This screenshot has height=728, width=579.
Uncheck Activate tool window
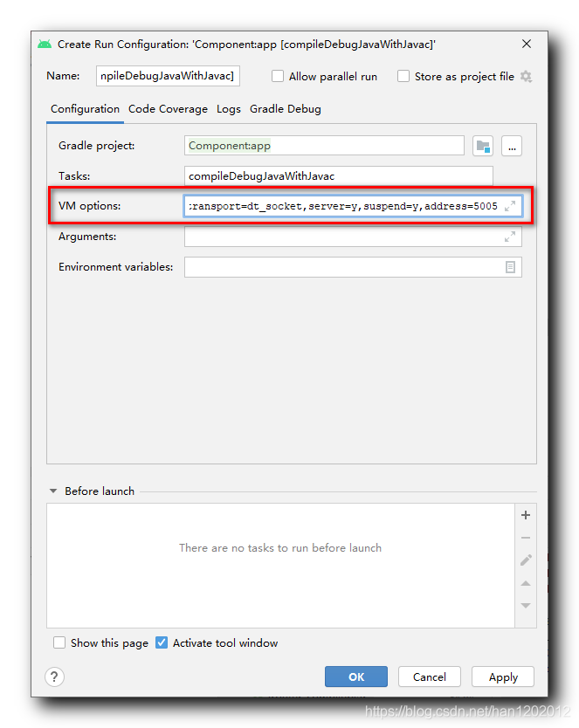162,642
